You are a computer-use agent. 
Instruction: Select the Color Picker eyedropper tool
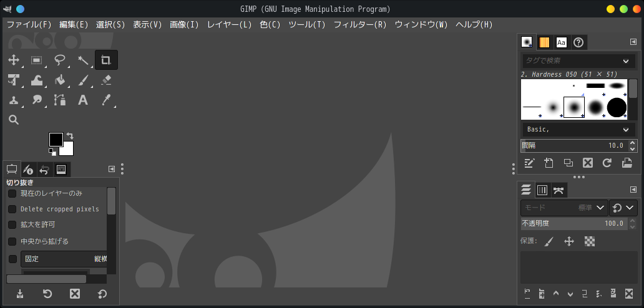(x=106, y=100)
